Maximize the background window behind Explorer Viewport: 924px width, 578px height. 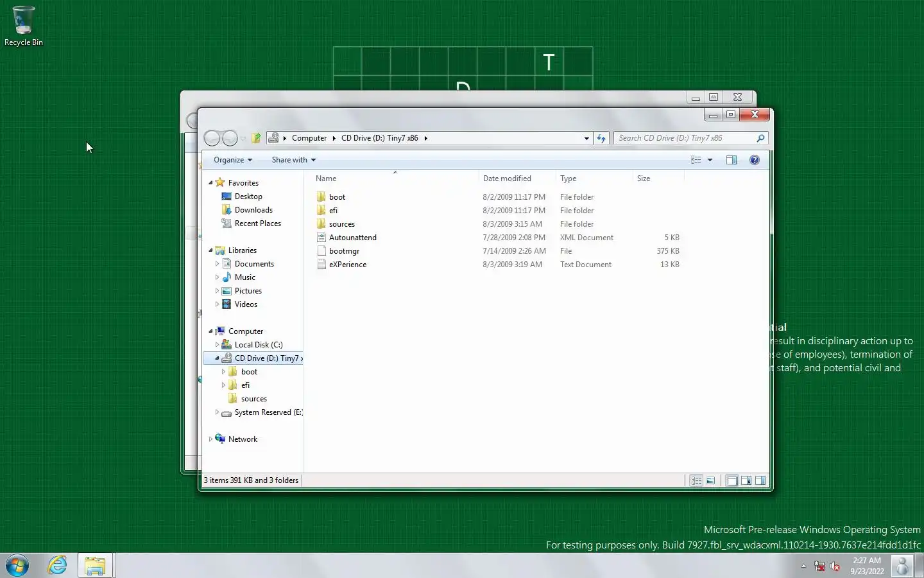coord(713,97)
